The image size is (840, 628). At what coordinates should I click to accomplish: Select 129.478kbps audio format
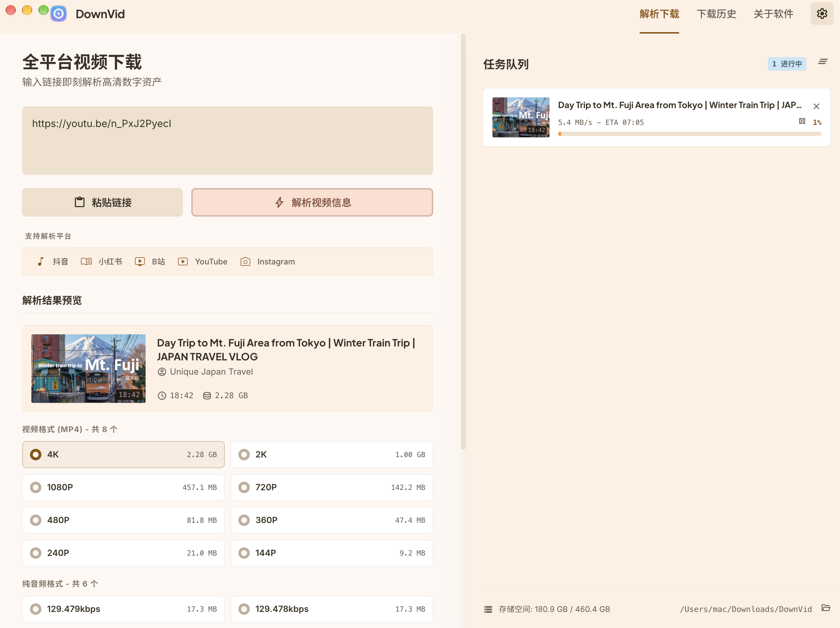(x=332, y=609)
